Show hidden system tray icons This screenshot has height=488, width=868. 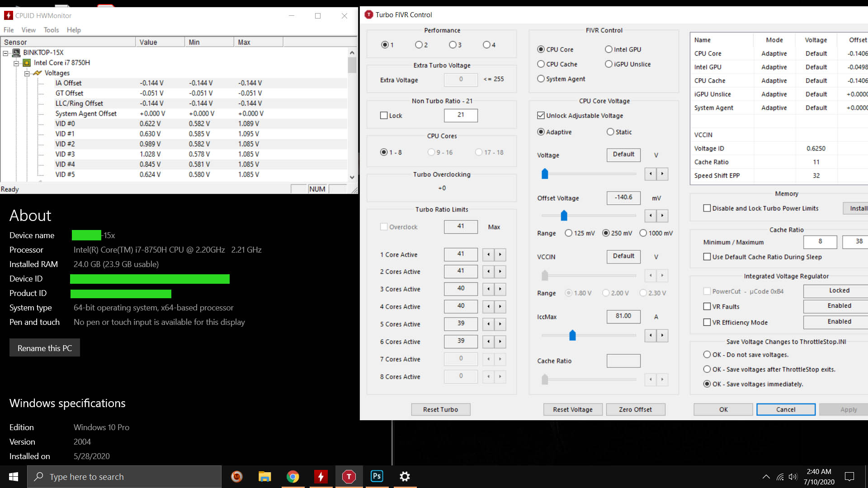pos(766,477)
